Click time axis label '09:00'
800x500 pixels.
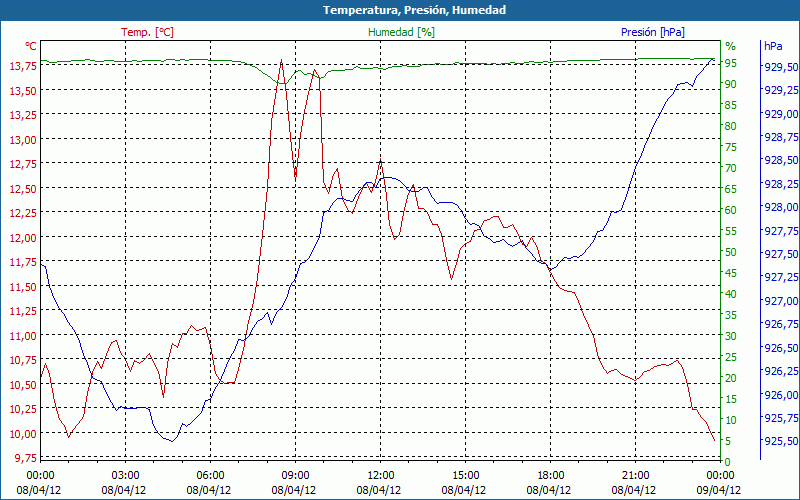(295, 476)
